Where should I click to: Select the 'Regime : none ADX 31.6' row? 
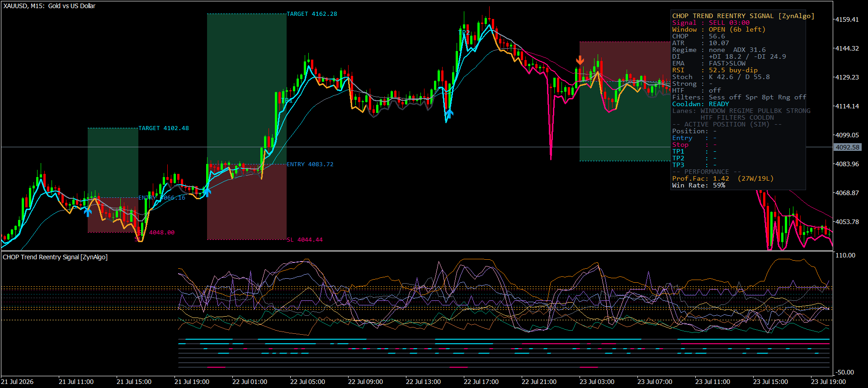[719, 50]
